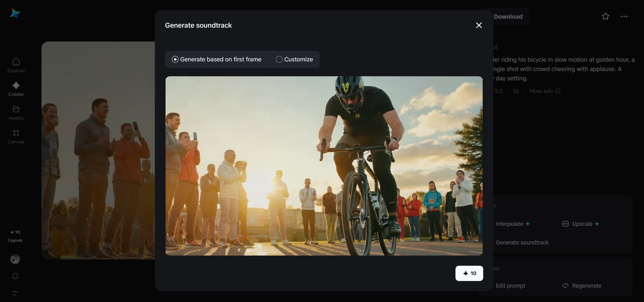Expand the sidebar collapse menu icon

15,293
